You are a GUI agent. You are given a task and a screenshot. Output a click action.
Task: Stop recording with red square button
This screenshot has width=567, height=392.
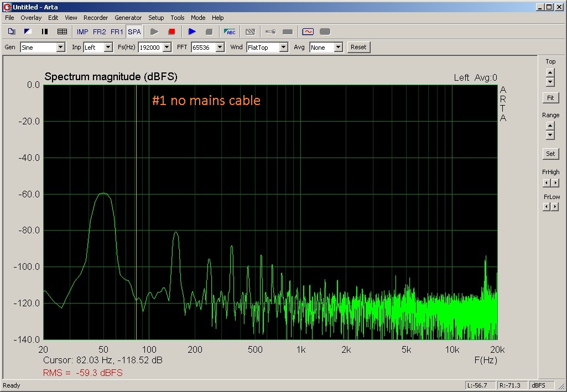[x=171, y=32]
